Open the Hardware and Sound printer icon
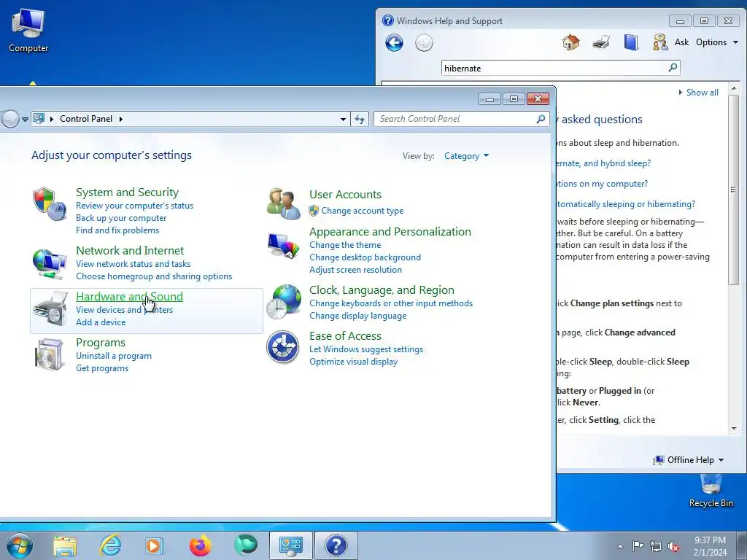The image size is (747, 560). (x=50, y=308)
